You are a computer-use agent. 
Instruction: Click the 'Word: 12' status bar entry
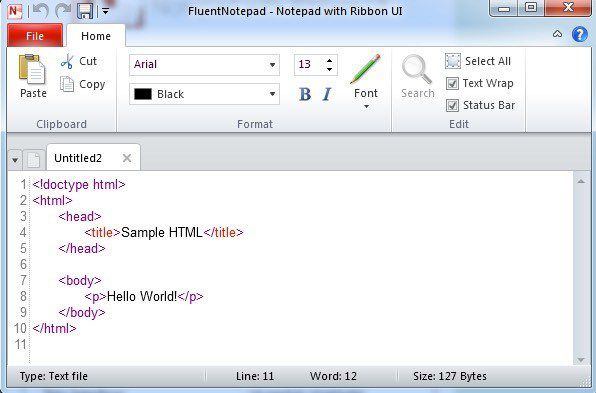(333, 376)
